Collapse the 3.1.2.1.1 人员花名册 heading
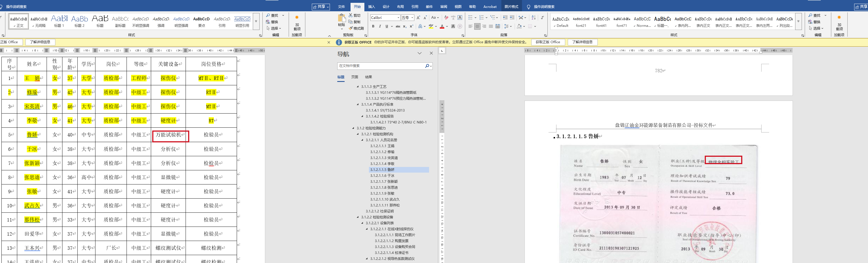Screen dimensions: 868x263 pyautogui.click(x=363, y=140)
